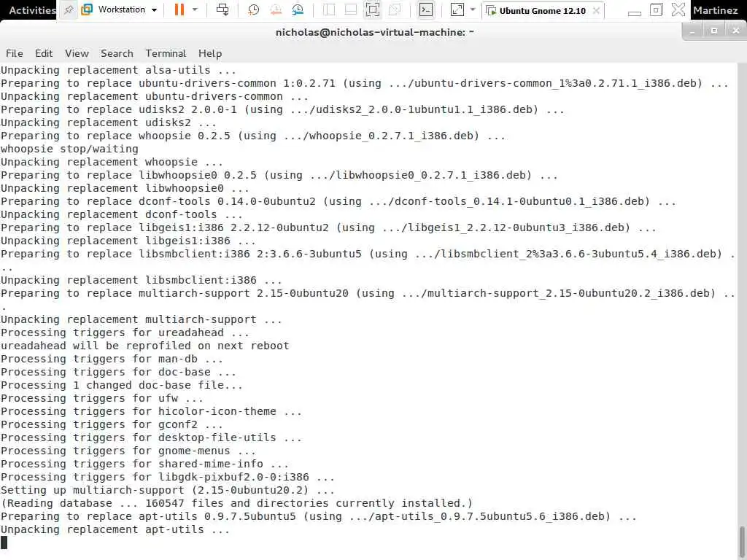The width and height of the screenshot is (747, 560).
Task: Open the Martinez user menu
Action: pos(716,10)
